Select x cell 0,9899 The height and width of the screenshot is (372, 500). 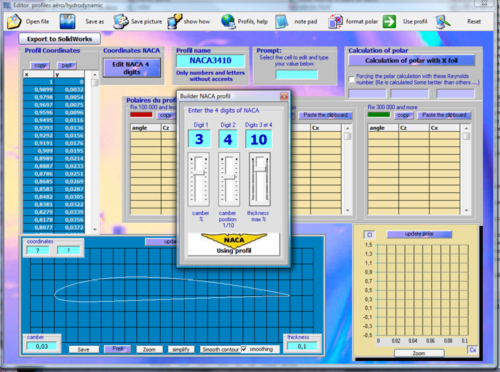coord(38,90)
